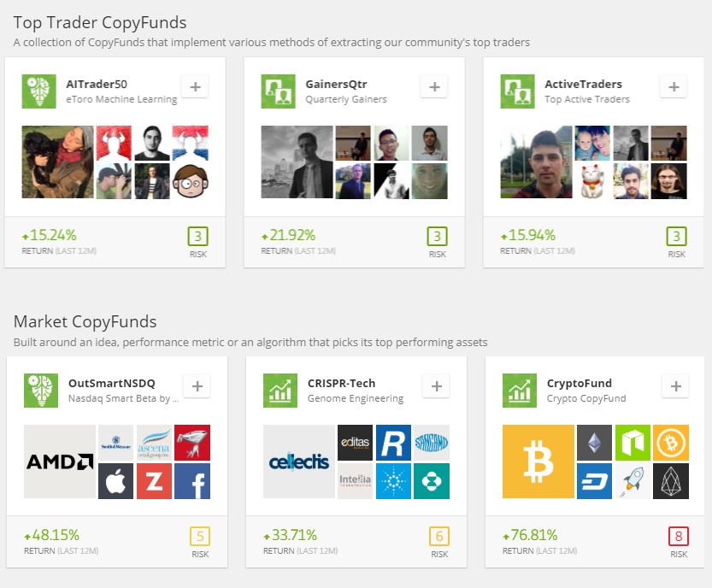Click the Genome Engineering subtitle
Image resolution: width=712 pixels, height=588 pixels.
click(x=355, y=398)
